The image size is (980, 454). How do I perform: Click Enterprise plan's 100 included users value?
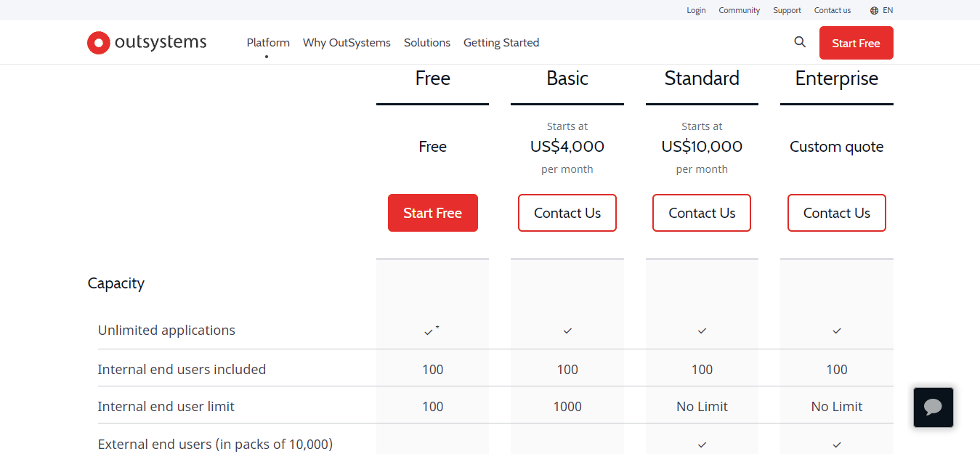point(837,369)
